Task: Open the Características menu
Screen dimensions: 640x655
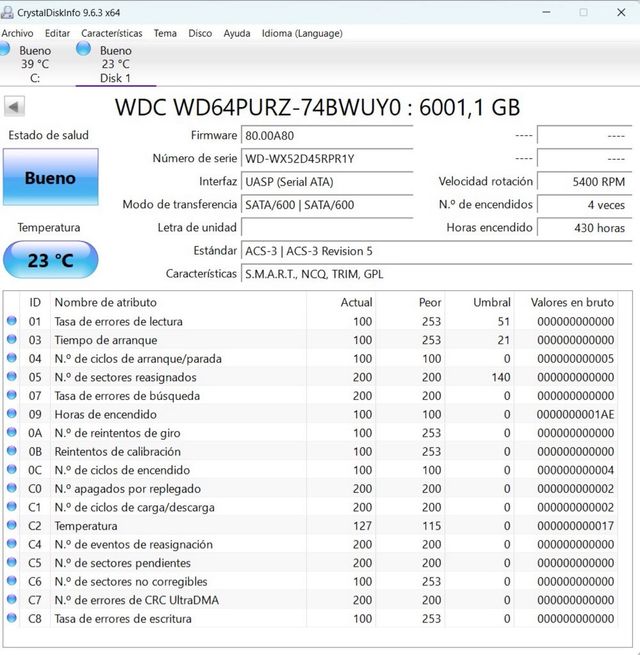Action: click(112, 33)
